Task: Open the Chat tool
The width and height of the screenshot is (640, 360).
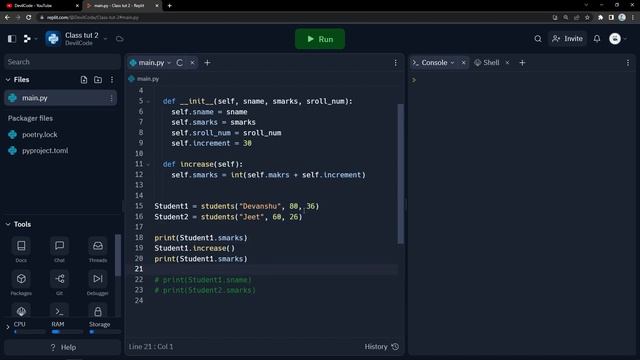Action: pyautogui.click(x=60, y=250)
